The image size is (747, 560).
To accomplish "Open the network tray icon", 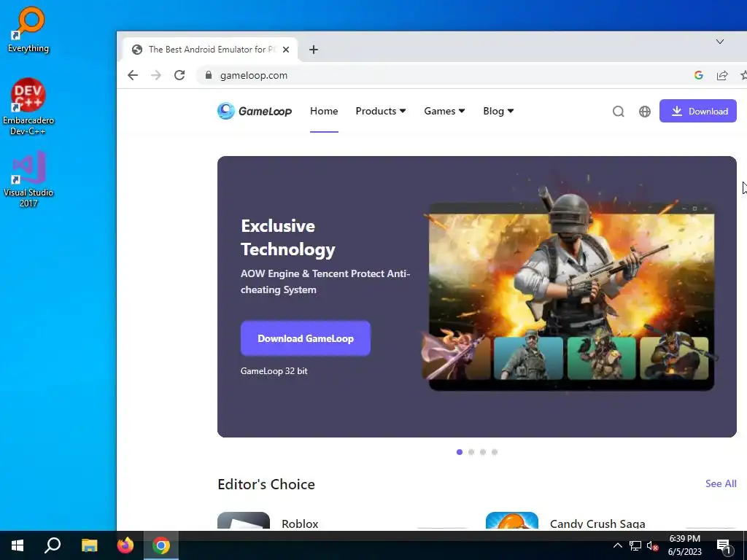I will pyautogui.click(x=635, y=545).
